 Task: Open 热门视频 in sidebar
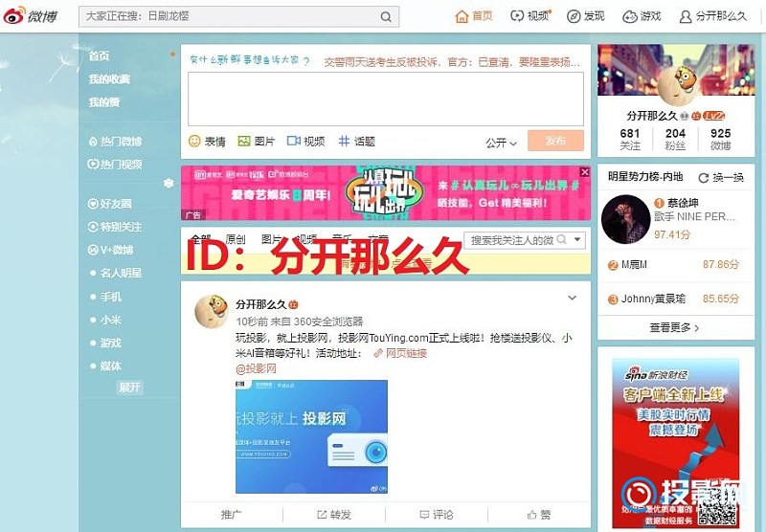coord(114,164)
